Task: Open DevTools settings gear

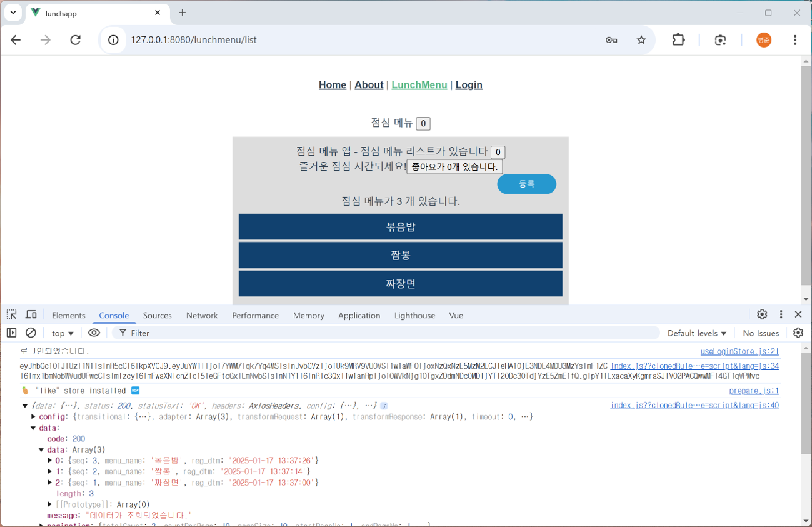Action: point(762,314)
